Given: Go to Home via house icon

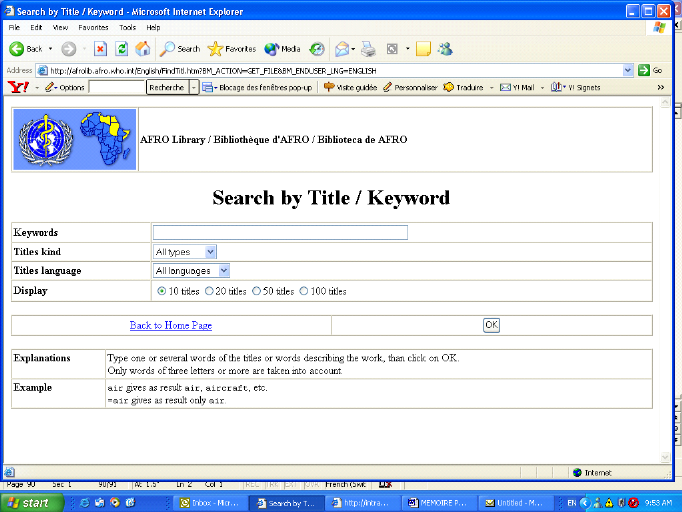Looking at the screenshot, I should [143, 49].
